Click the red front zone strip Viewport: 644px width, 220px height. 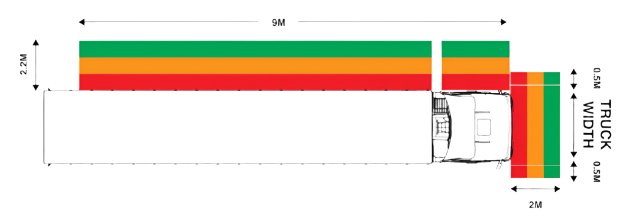tap(519, 125)
